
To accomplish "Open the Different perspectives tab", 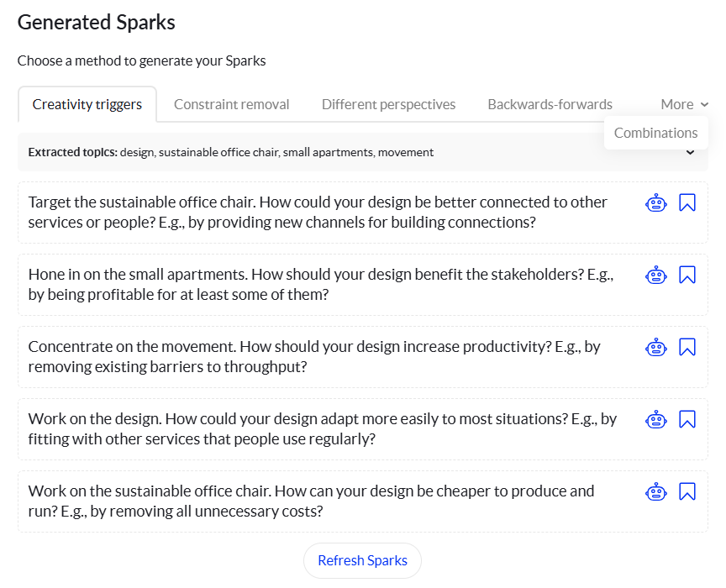I will click(x=388, y=104).
